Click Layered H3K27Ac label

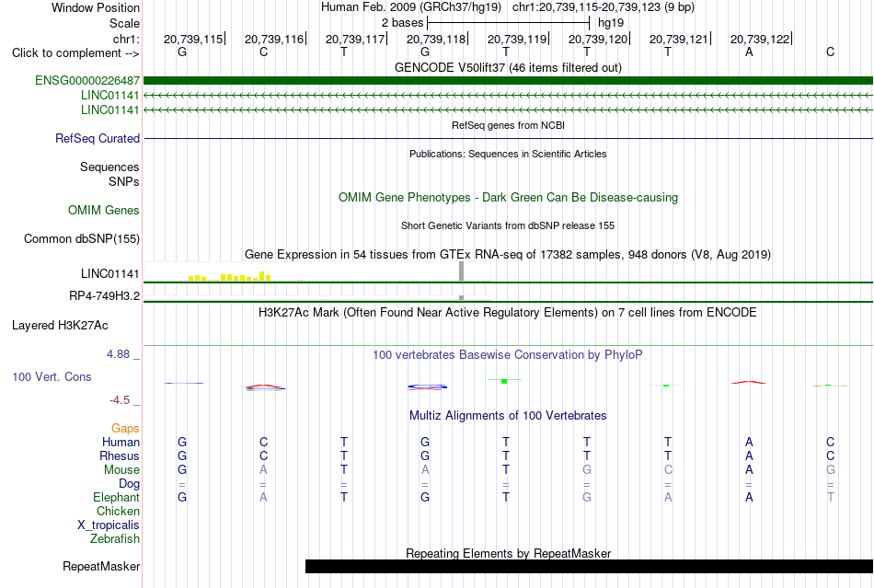[60, 326]
